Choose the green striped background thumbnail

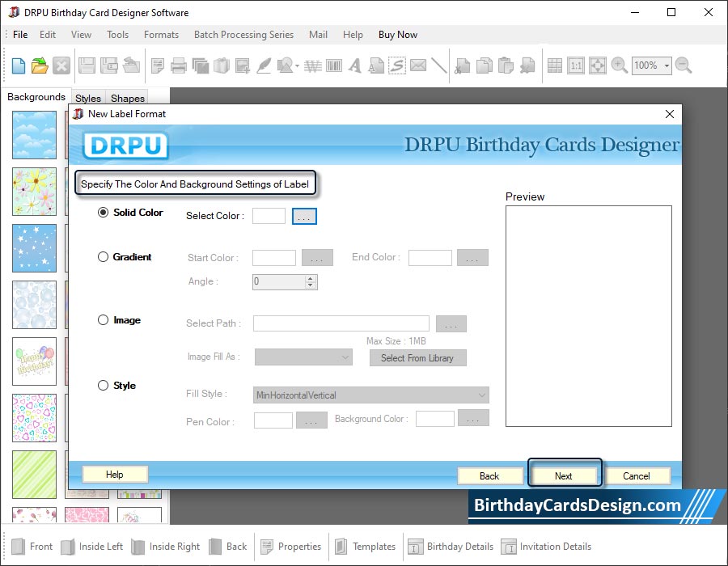click(34, 474)
